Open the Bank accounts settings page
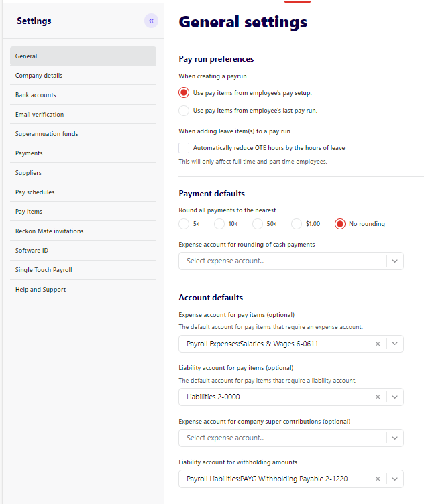The width and height of the screenshot is (424, 504). tap(36, 95)
